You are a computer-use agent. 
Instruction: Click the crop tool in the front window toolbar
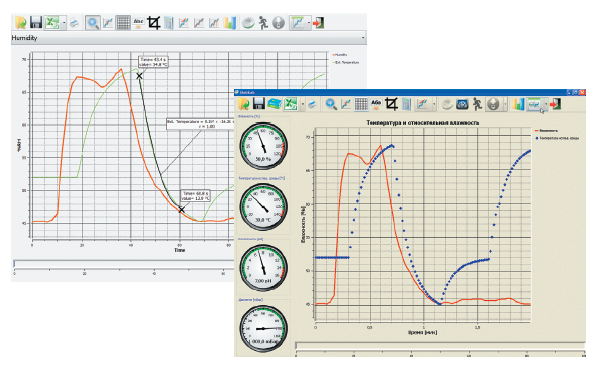(x=391, y=104)
